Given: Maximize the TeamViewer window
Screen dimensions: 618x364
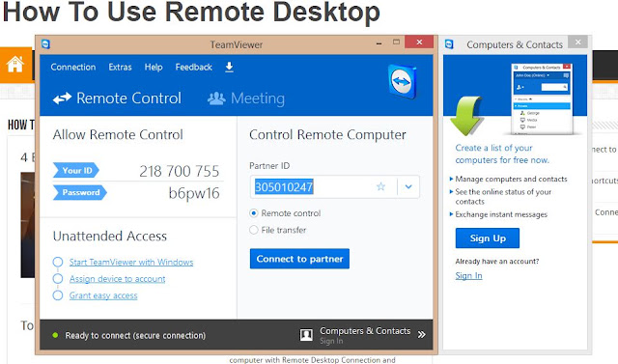Looking at the screenshot, I should 396,42.
